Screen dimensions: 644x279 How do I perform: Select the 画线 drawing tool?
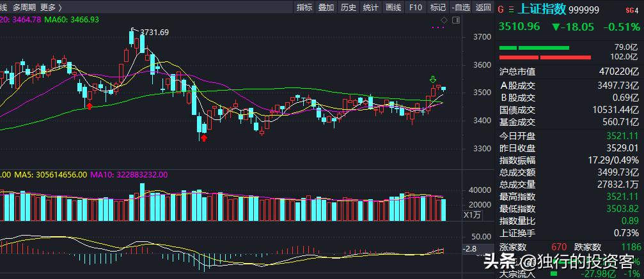pos(393,8)
